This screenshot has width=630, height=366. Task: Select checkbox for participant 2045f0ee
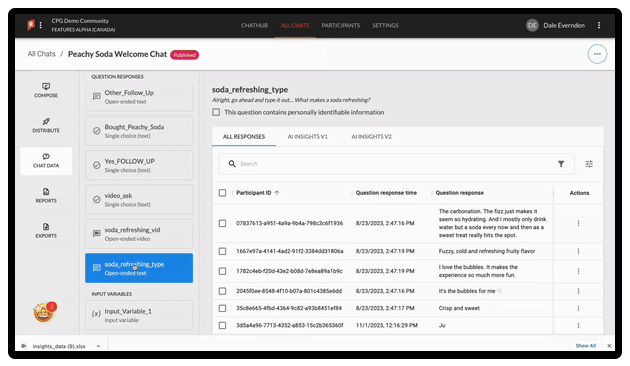click(x=222, y=291)
